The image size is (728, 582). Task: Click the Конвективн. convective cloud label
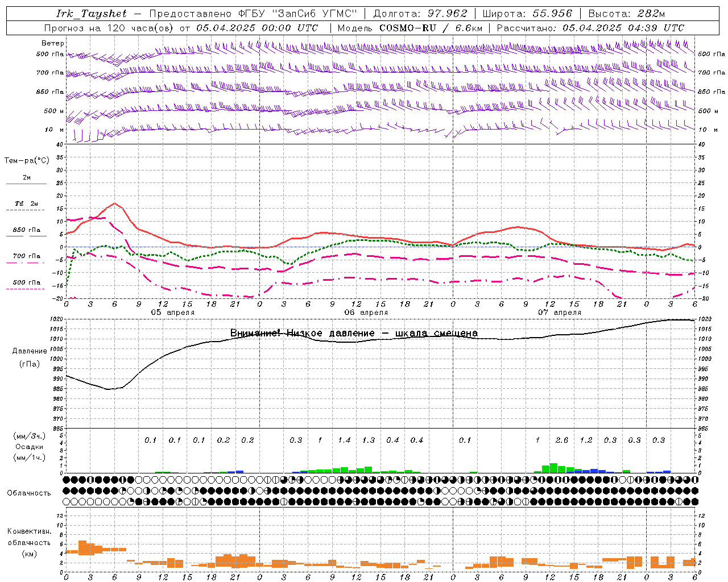coord(29,531)
